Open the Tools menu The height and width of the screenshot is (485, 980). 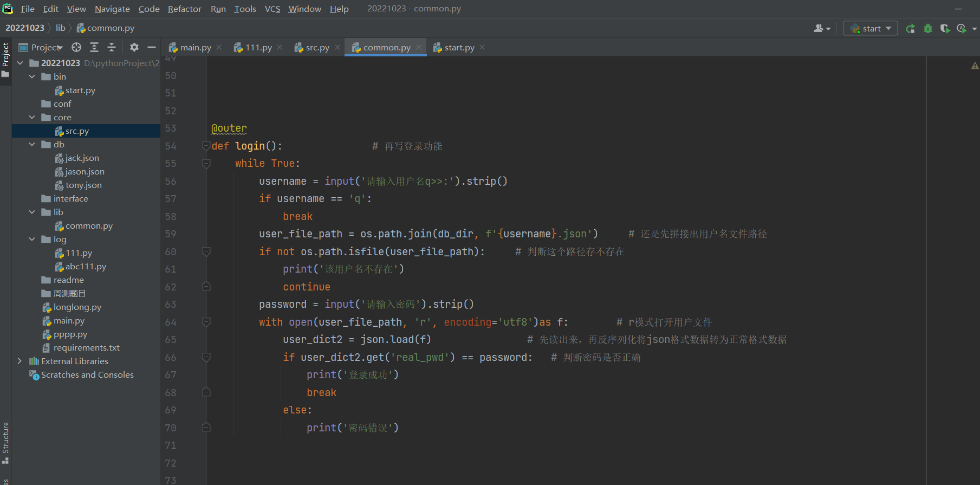tap(245, 9)
